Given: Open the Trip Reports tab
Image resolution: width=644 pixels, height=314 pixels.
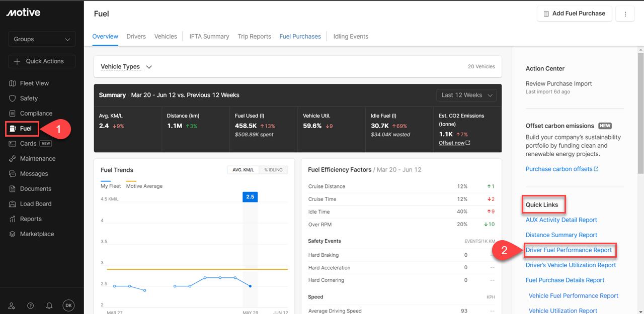Looking at the screenshot, I should pos(255,37).
